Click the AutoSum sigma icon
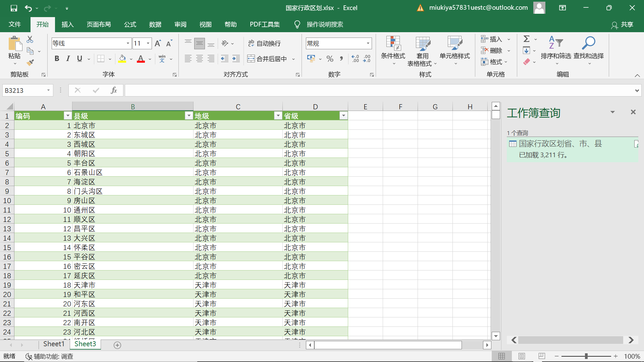This screenshot has height=362, width=644. point(526,39)
